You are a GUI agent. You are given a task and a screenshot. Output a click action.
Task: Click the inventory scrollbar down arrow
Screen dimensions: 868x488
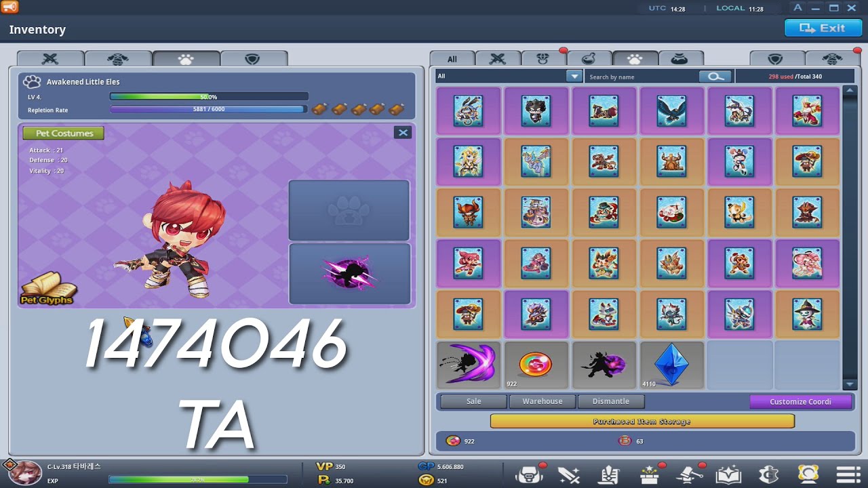(850, 384)
